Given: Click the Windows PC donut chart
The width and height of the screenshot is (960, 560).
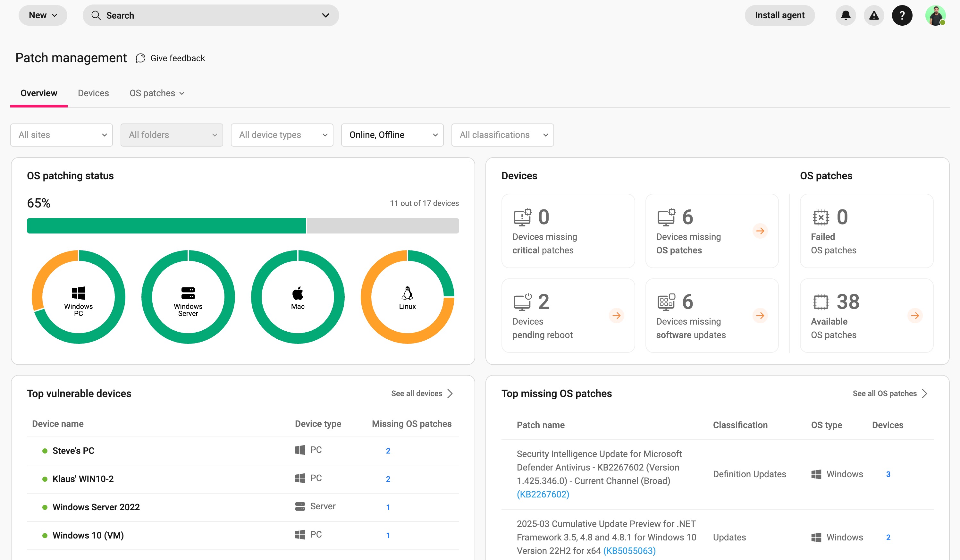Looking at the screenshot, I should pos(79,297).
